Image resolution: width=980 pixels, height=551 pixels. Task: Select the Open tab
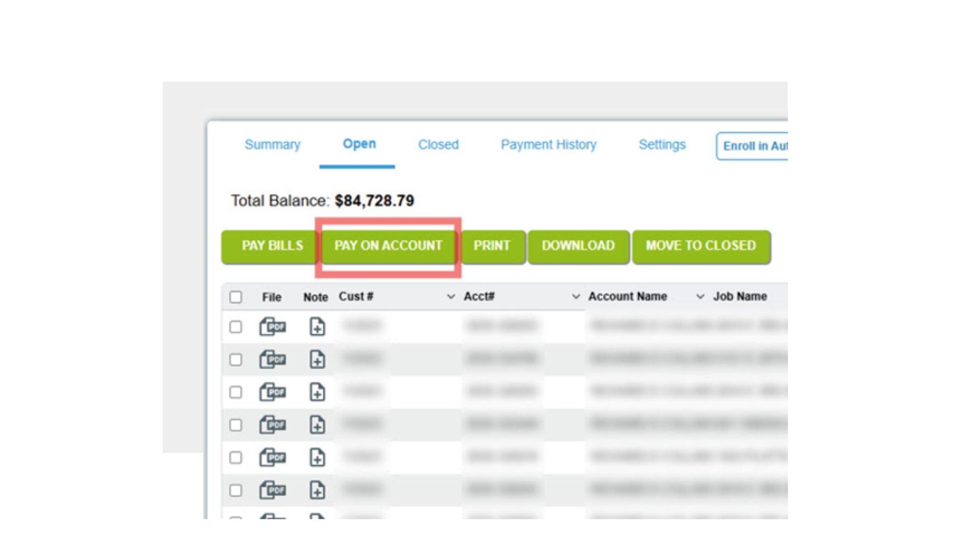point(359,144)
